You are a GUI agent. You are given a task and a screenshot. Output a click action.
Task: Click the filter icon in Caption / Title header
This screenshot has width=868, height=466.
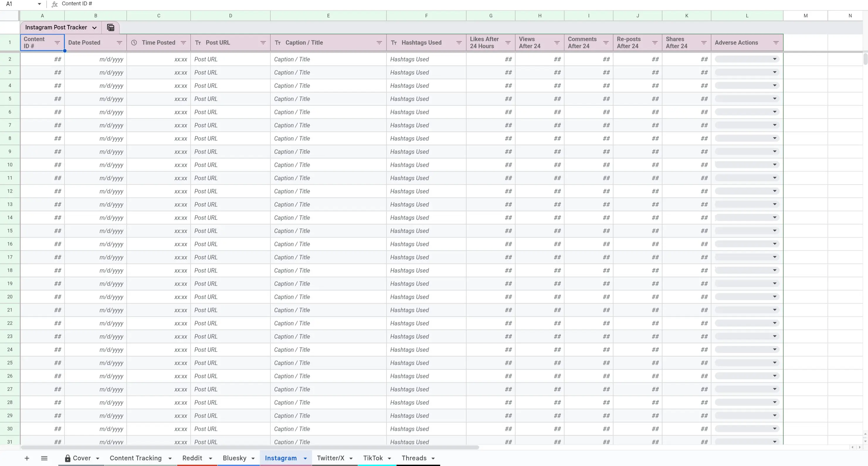(379, 43)
